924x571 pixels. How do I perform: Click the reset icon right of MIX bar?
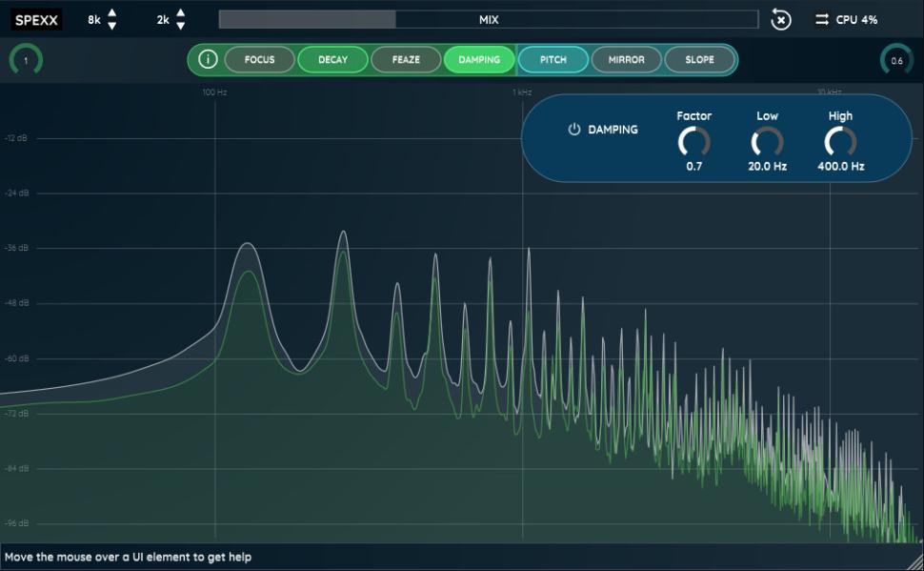click(x=780, y=19)
